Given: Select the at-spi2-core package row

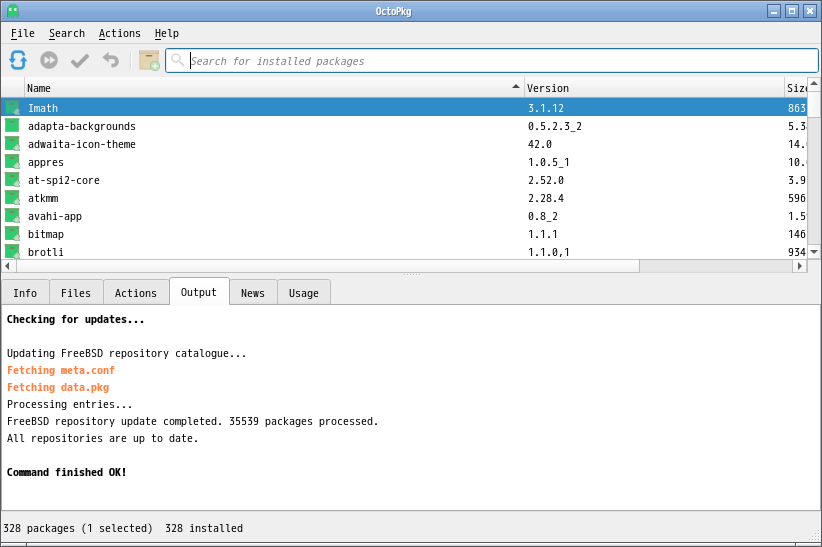Looking at the screenshot, I should click(x=404, y=180).
